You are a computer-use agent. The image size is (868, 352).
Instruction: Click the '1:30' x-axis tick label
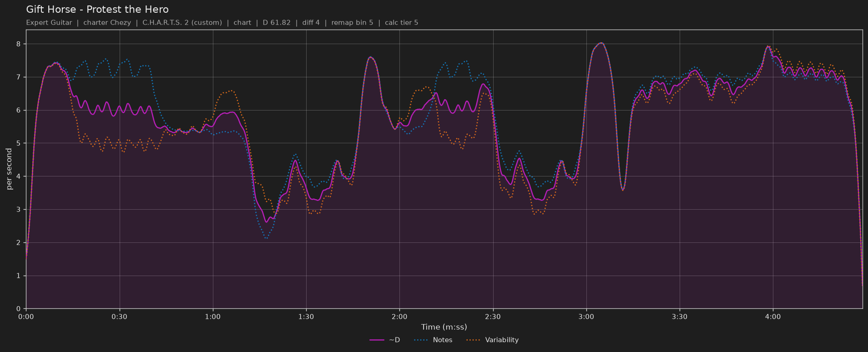(306, 317)
